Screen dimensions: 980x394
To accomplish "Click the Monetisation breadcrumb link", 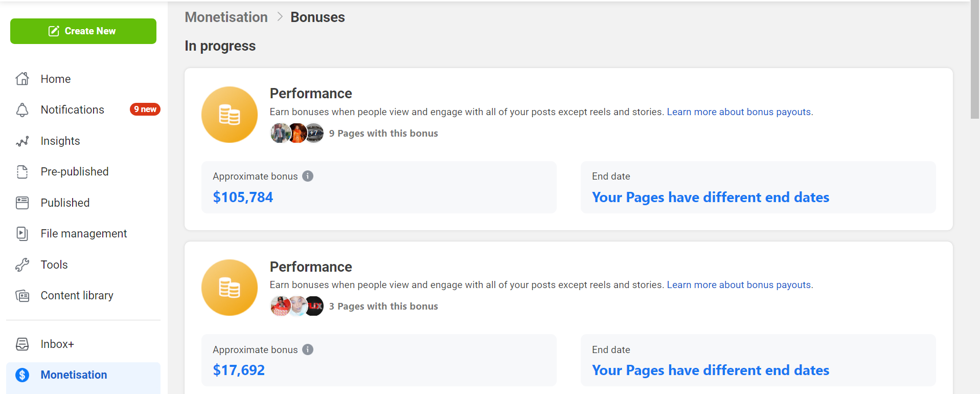I will [226, 17].
